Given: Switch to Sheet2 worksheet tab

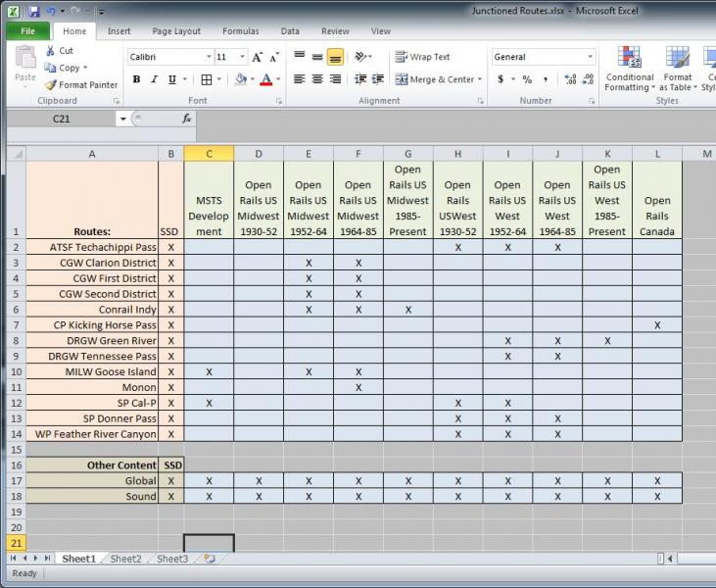Looking at the screenshot, I should (125, 559).
